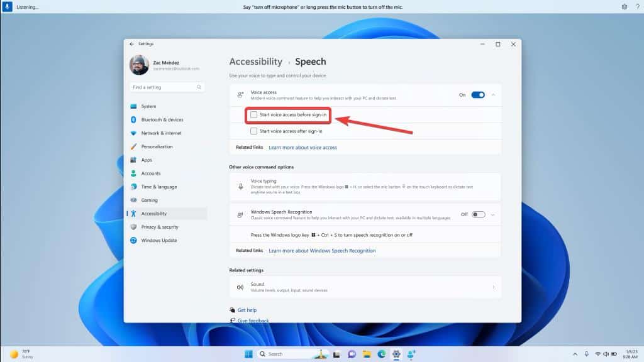Click the Find a setting search box
Screen dimensions: 644x362
click(167, 87)
